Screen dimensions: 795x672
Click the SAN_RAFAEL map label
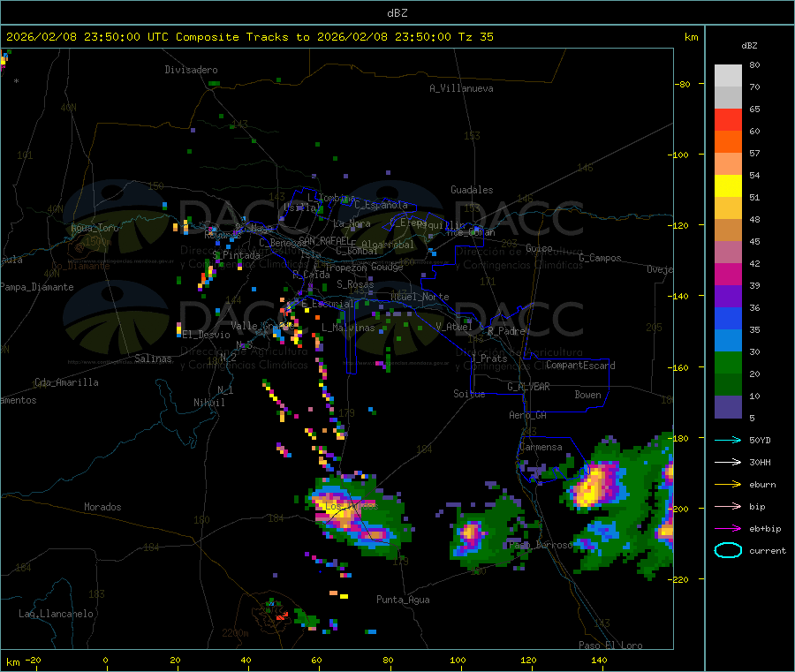(x=323, y=240)
